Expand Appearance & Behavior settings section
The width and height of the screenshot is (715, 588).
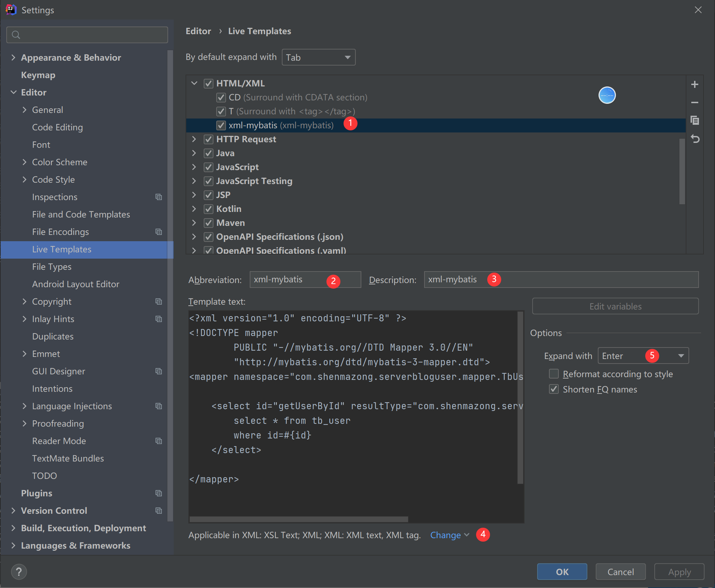(x=13, y=58)
